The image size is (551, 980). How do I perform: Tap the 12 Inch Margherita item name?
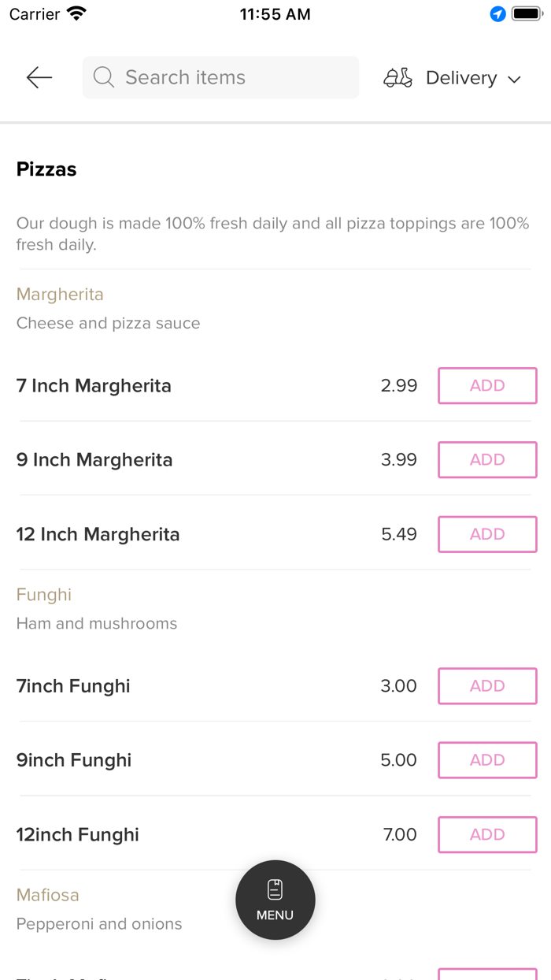click(98, 534)
